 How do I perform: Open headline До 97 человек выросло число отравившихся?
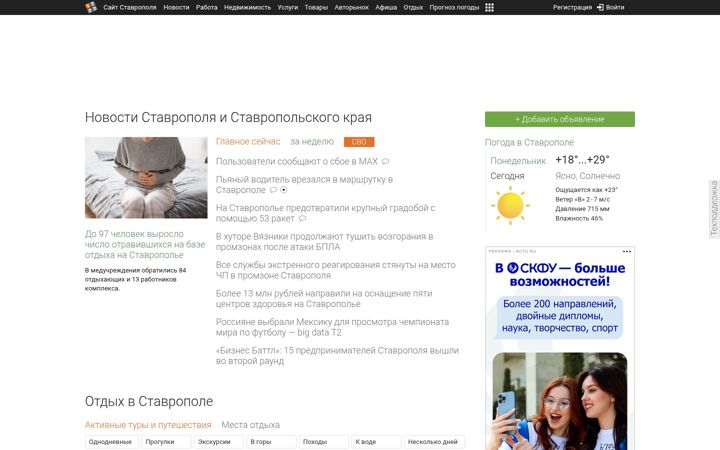click(x=145, y=244)
